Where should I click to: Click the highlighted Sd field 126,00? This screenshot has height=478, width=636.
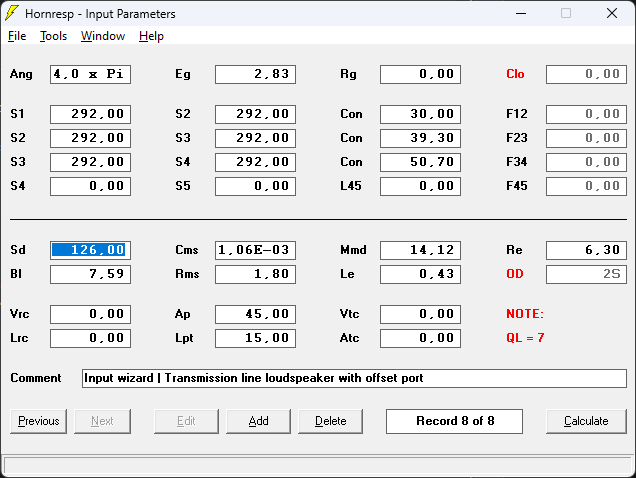[90, 250]
